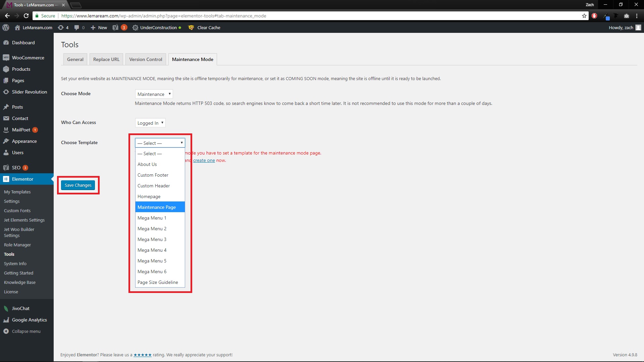Screen dimensions: 644x362
Task: Collapse the Choose Template dropdown
Action: point(160,143)
